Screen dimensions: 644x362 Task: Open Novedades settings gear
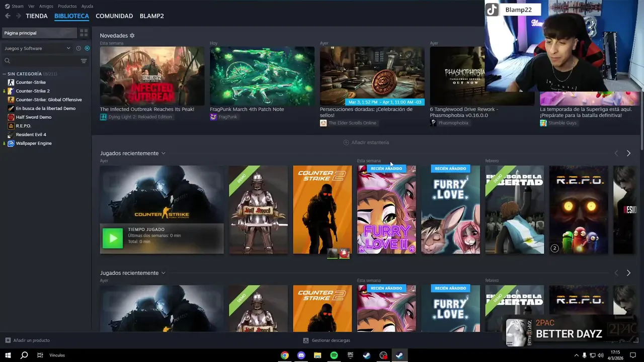132,36
